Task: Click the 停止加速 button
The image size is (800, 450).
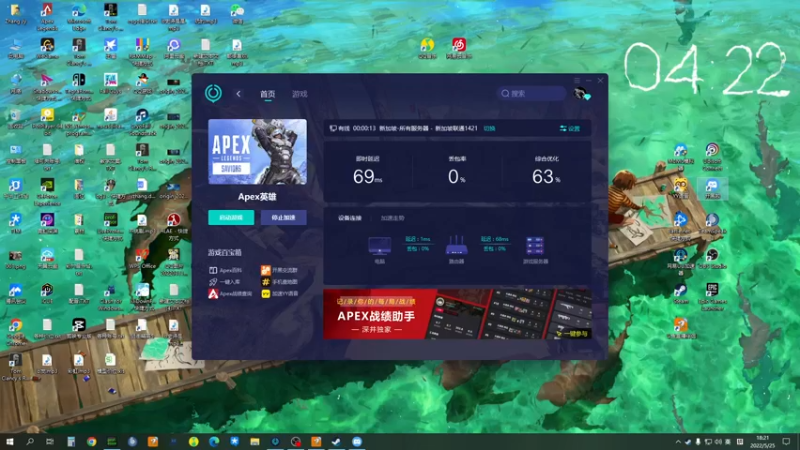Action: (284, 217)
